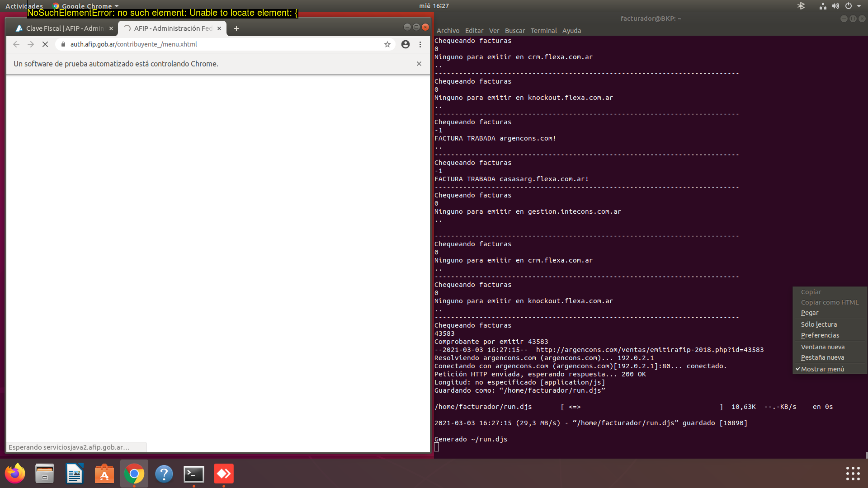This screenshot has width=868, height=488.
Task: Toggle Sólo lectura in the context menu
Action: [830, 324]
